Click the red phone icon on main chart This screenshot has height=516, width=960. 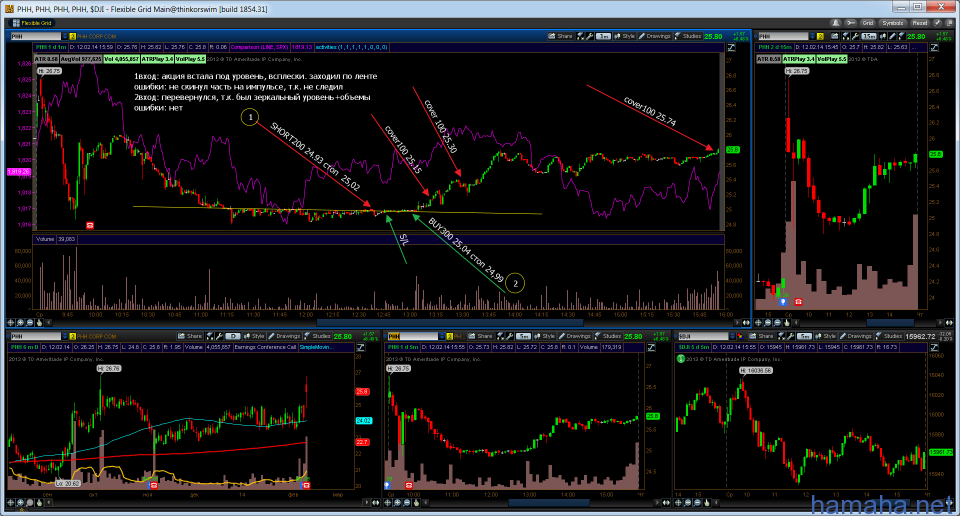click(90, 225)
